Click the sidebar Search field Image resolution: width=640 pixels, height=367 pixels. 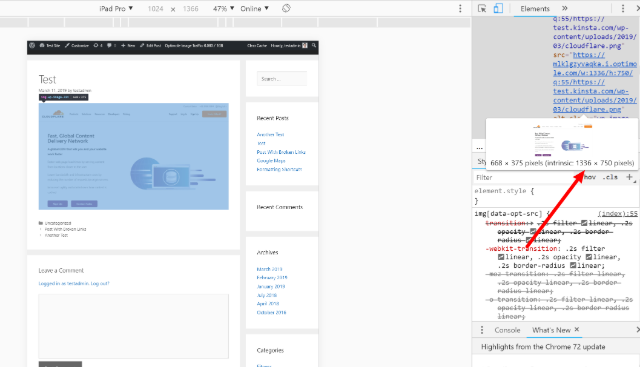coord(282,79)
